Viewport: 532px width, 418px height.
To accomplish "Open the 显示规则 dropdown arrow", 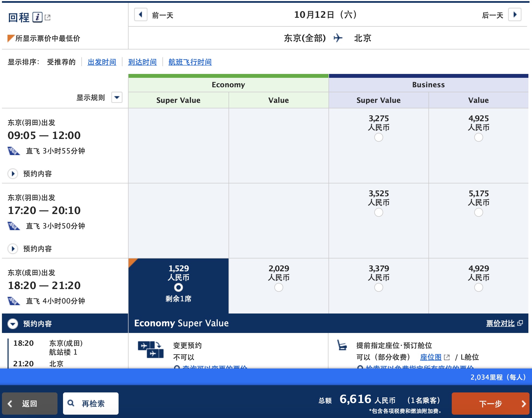I will pos(117,97).
